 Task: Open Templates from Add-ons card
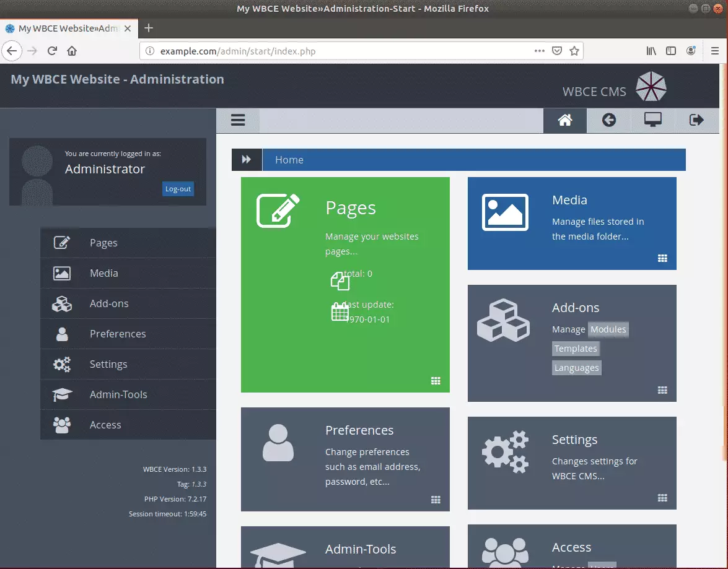[576, 349]
